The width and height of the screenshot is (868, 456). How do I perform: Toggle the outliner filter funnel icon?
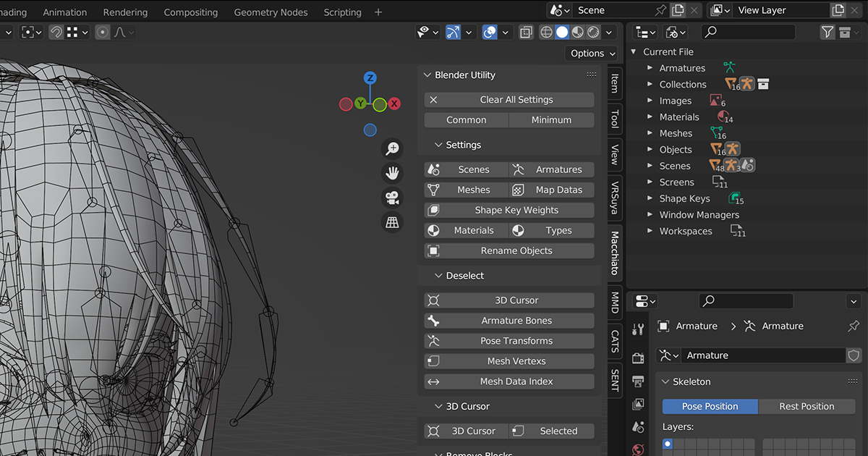coord(827,32)
